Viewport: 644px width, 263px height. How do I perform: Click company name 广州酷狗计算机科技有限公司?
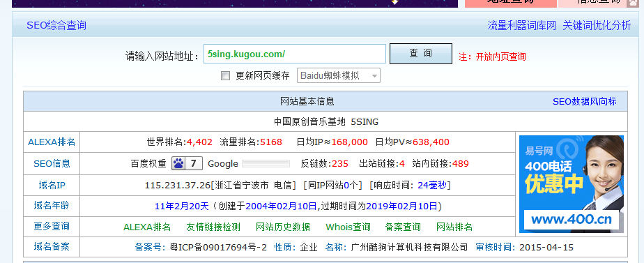(x=408, y=248)
